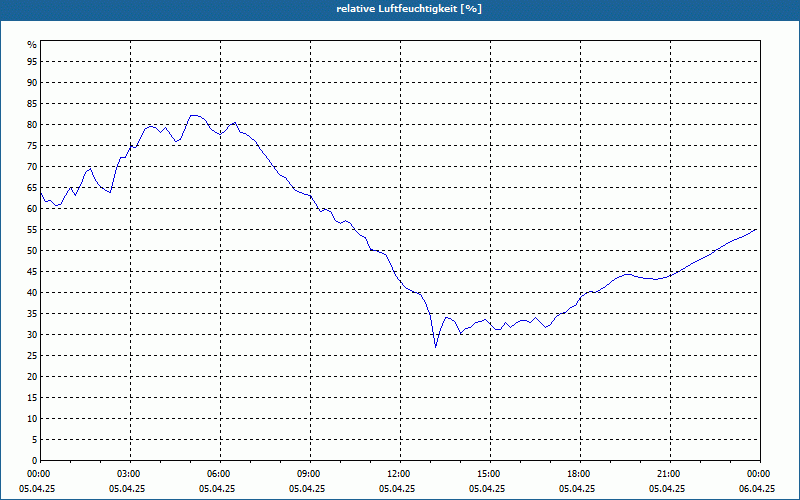Click the y-axis value 0

point(35,461)
